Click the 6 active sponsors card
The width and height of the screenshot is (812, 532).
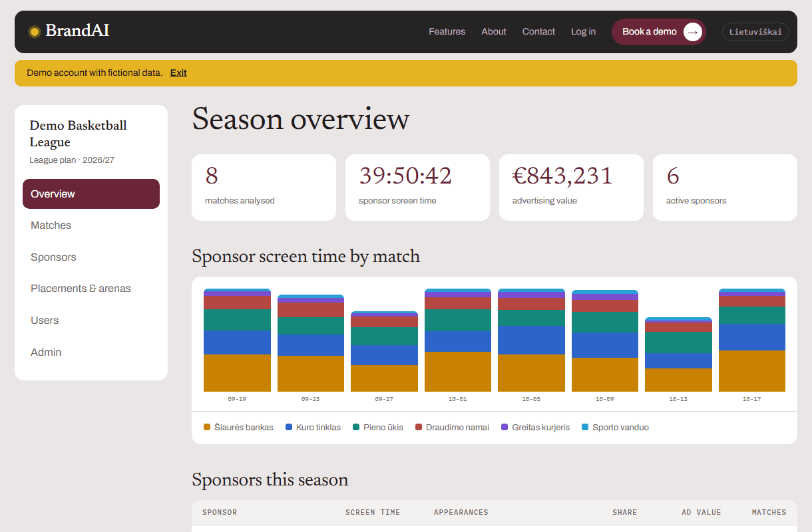(x=725, y=188)
